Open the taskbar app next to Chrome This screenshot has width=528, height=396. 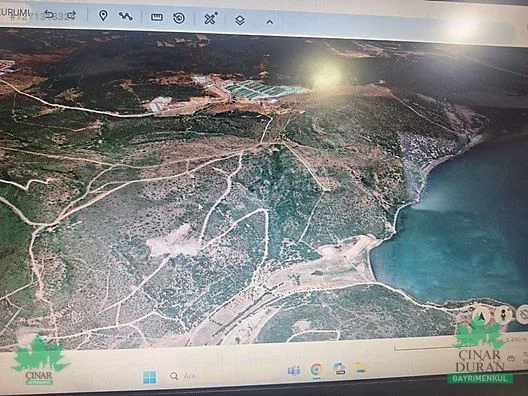(339, 369)
